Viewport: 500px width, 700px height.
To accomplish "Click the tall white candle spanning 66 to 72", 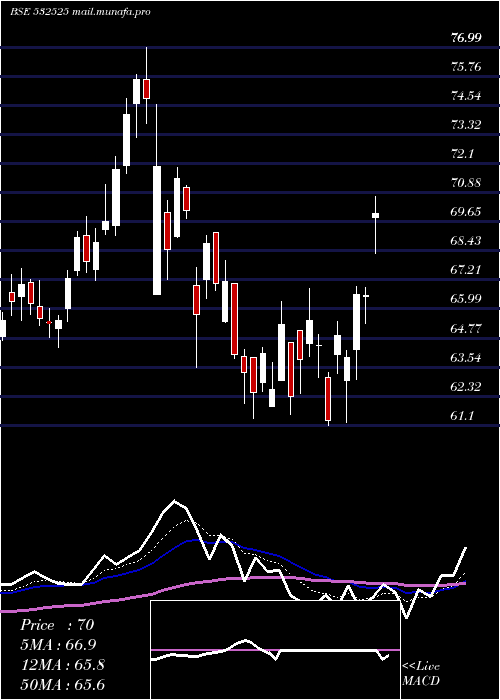I will tap(157, 230).
